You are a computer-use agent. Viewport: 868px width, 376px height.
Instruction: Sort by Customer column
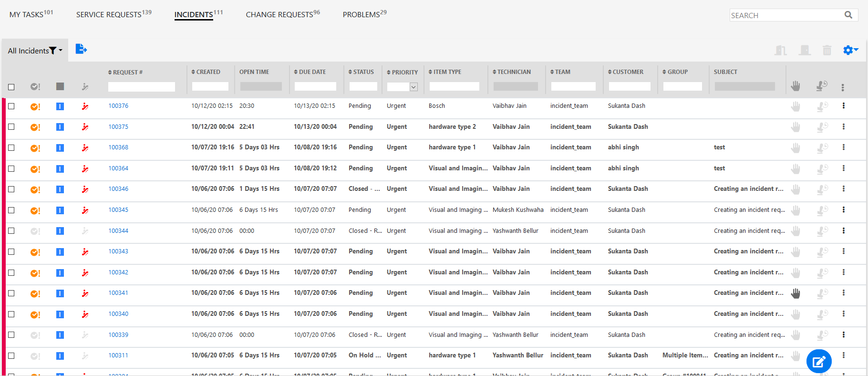pyautogui.click(x=626, y=72)
